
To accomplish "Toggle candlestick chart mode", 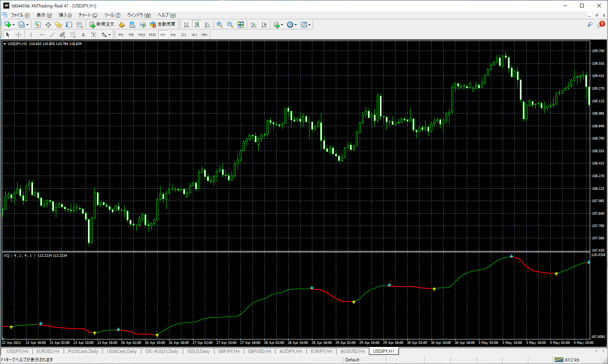I will click(197, 24).
